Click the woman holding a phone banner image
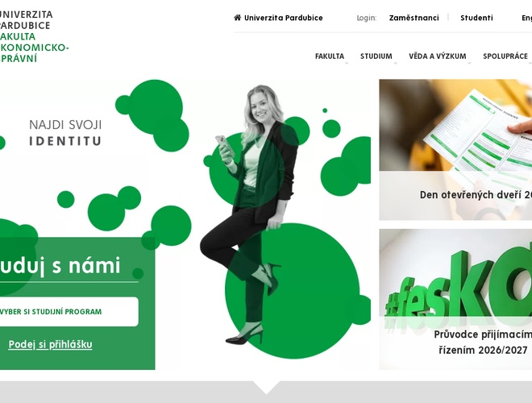 point(247,214)
